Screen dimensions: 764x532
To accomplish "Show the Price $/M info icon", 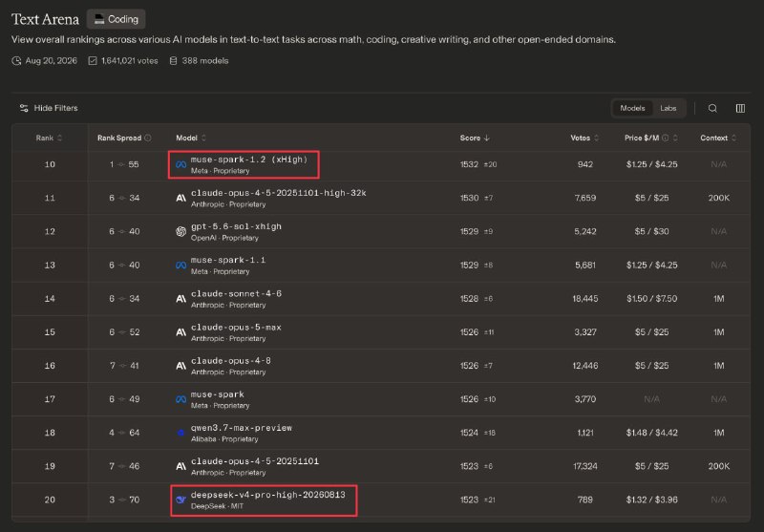I will coord(665,138).
